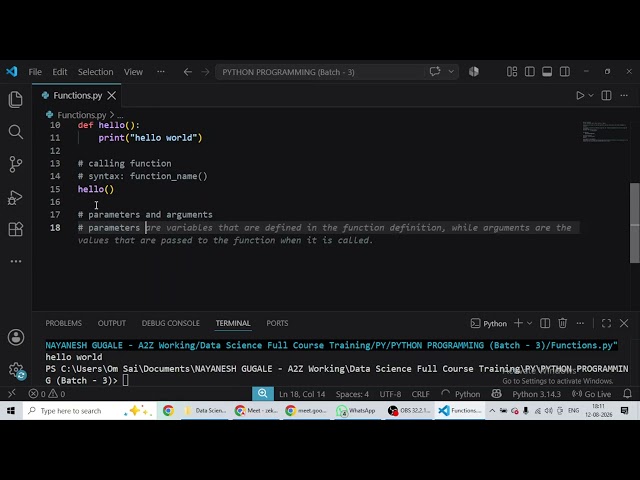Select the TERMINAL tab
640x480 pixels.
(x=233, y=323)
